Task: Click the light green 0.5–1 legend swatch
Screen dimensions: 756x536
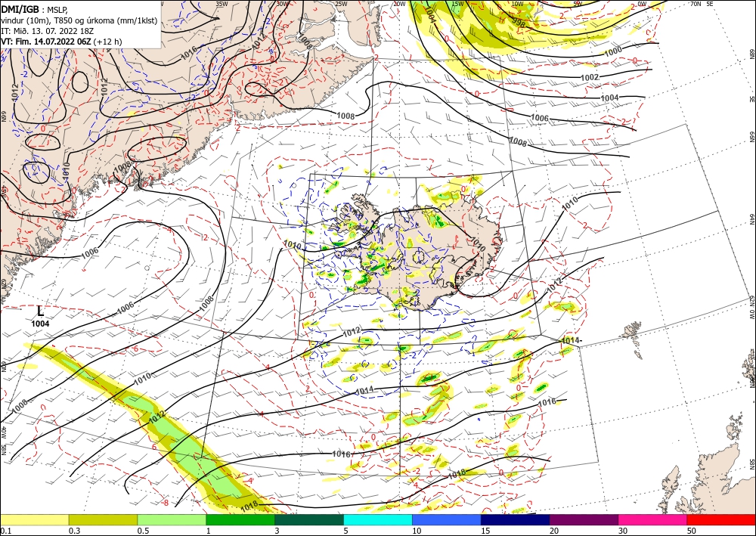Action: [172, 519]
